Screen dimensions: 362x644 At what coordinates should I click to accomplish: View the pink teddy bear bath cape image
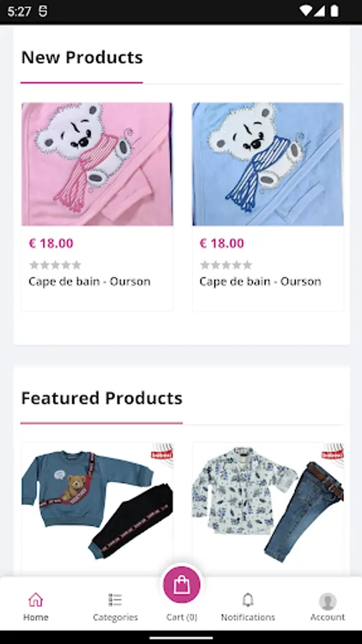tap(97, 164)
